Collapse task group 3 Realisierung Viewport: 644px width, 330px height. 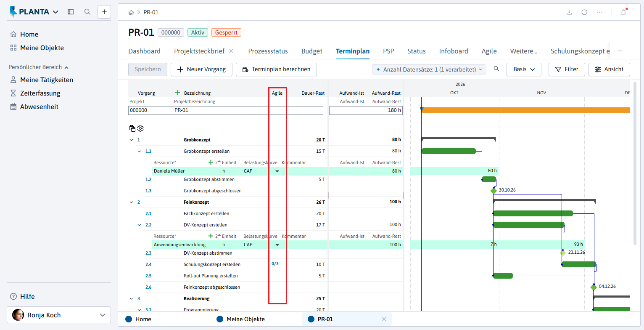tap(131, 298)
